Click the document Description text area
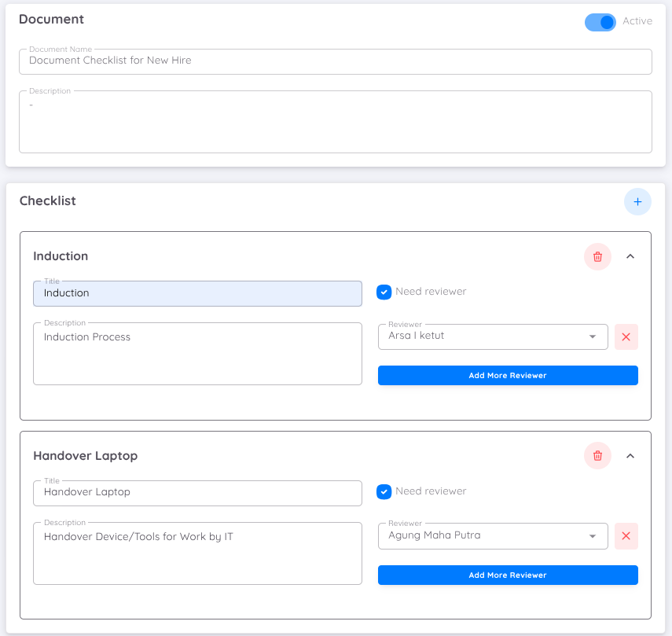The height and width of the screenshot is (636, 672). [336, 123]
